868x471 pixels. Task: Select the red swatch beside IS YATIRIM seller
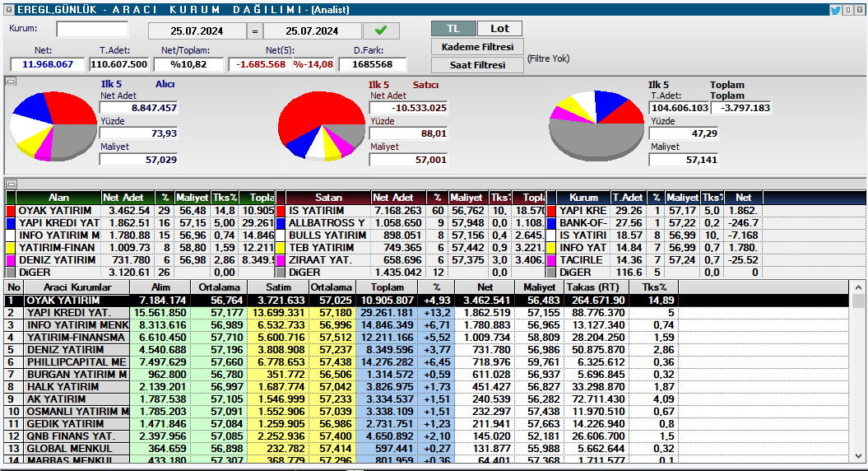click(x=280, y=211)
